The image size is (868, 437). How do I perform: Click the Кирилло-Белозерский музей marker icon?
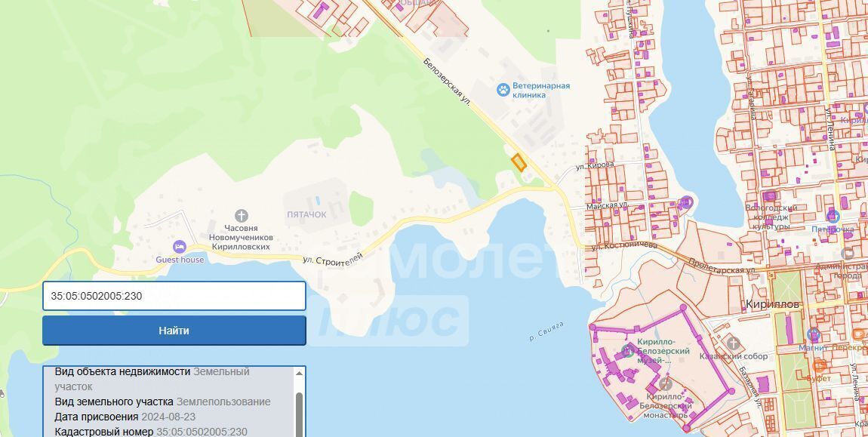click(627, 350)
